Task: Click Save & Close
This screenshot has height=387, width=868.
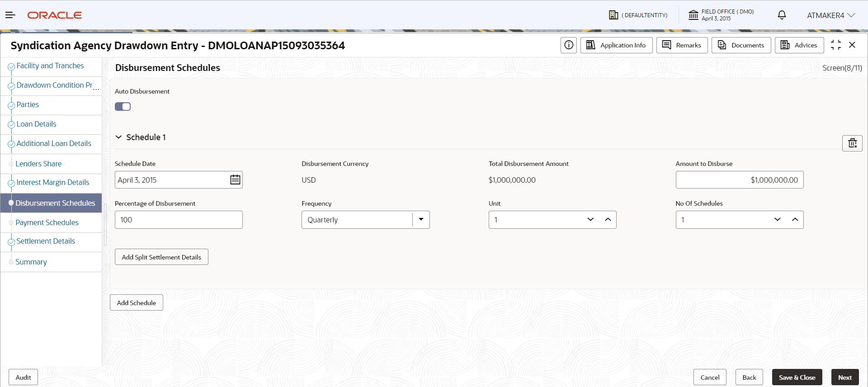Action: click(797, 377)
